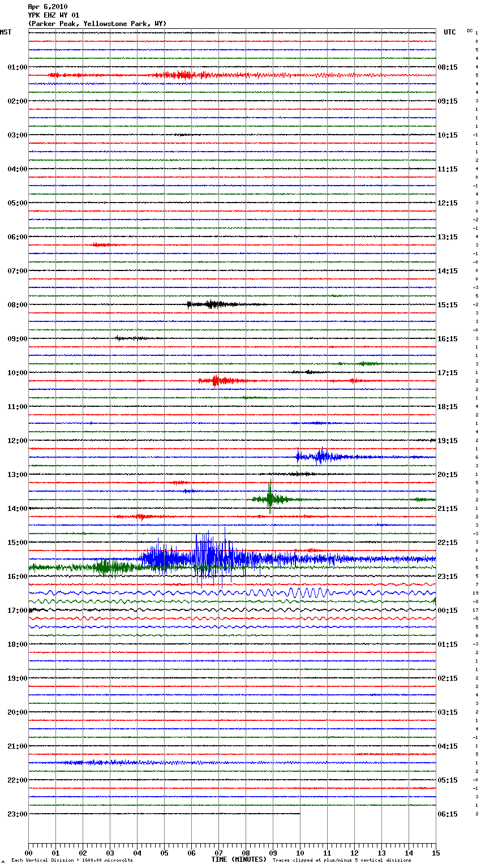Select the YPK EHZ WY 01 station title

pos(54,15)
